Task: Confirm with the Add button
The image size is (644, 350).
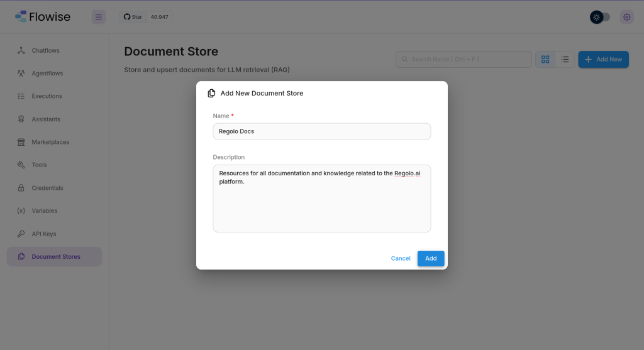Action: [431, 258]
